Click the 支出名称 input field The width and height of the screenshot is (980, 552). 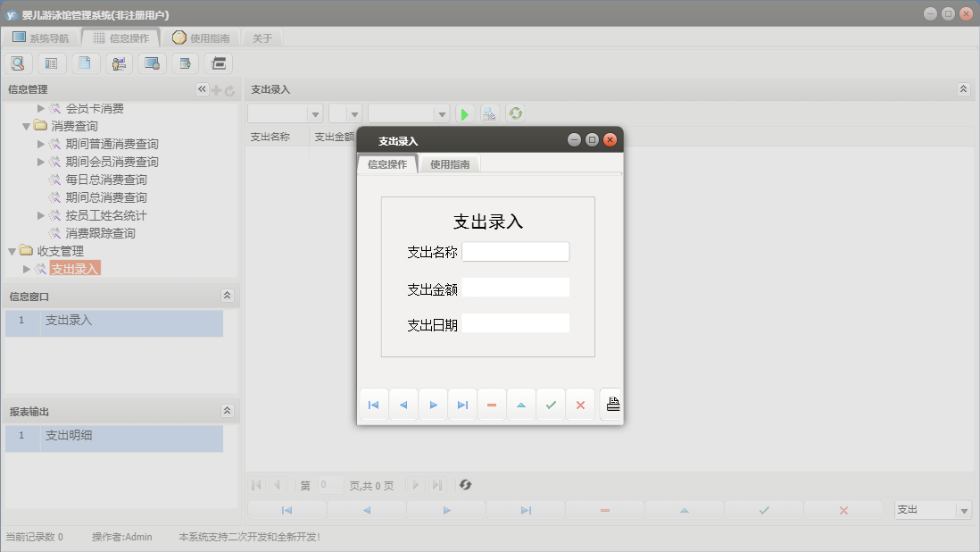point(515,251)
